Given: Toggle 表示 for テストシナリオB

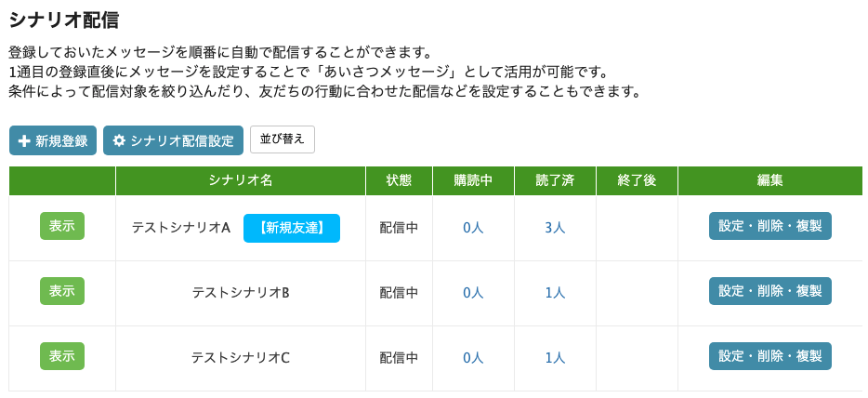Looking at the screenshot, I should click(x=62, y=291).
